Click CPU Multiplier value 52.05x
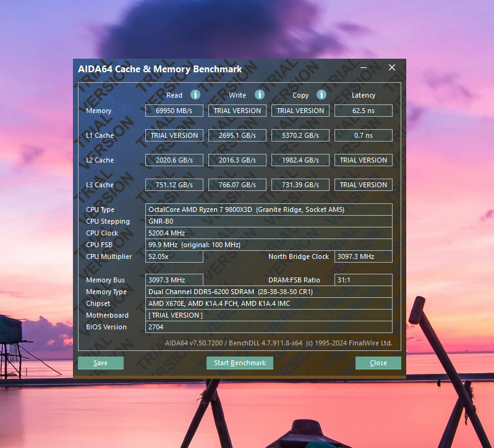Image resolution: width=494 pixels, height=448 pixels. click(x=174, y=256)
